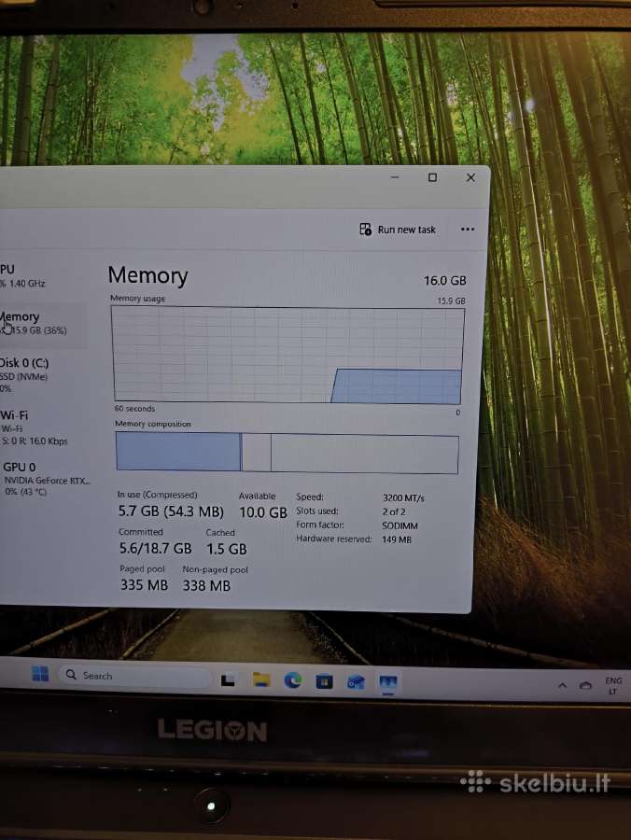Close the Task Manager window
Viewport: 631px width, 840px height.
coord(470,177)
